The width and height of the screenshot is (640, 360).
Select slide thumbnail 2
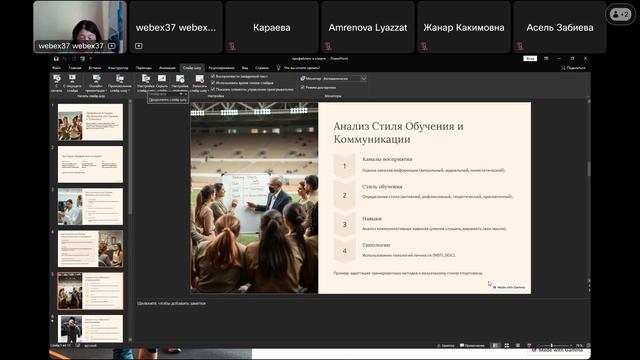point(90,164)
